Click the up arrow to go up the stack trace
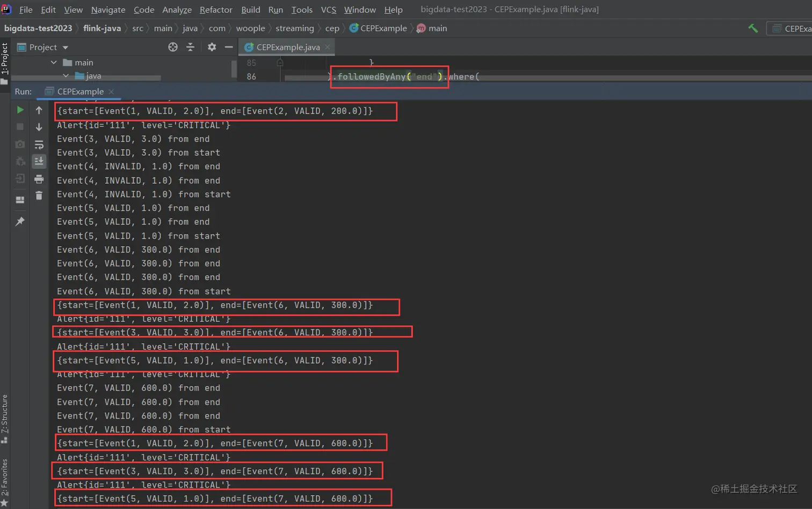Screen dimensions: 812x509 [39, 110]
